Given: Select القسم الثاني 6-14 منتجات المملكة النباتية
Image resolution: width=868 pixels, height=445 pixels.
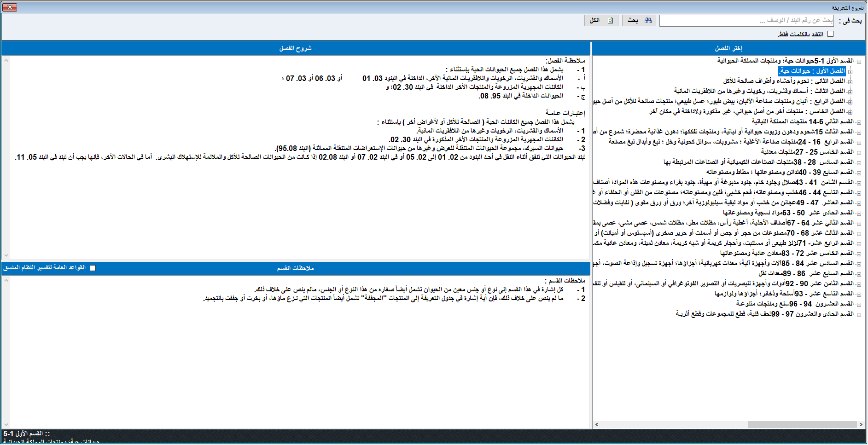Looking at the screenshot, I should pos(803,121).
